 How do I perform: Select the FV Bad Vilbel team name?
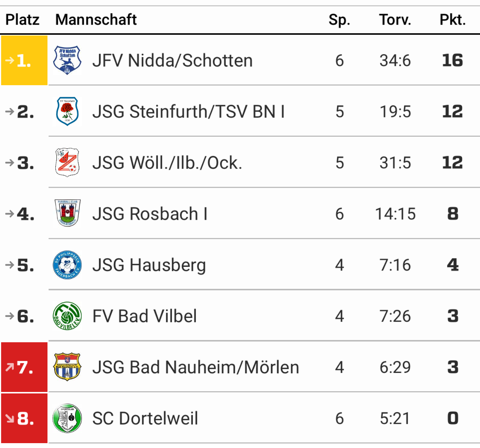[144, 316]
